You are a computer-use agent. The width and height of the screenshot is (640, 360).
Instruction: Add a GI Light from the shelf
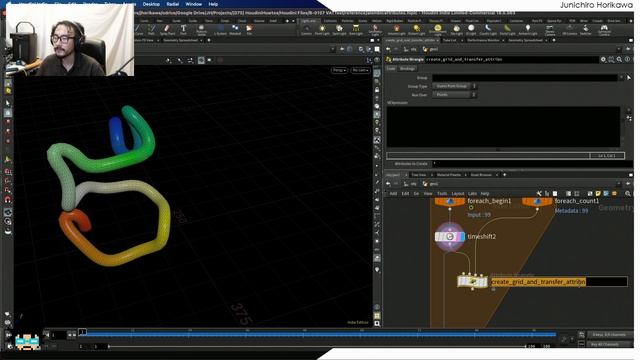point(471,30)
